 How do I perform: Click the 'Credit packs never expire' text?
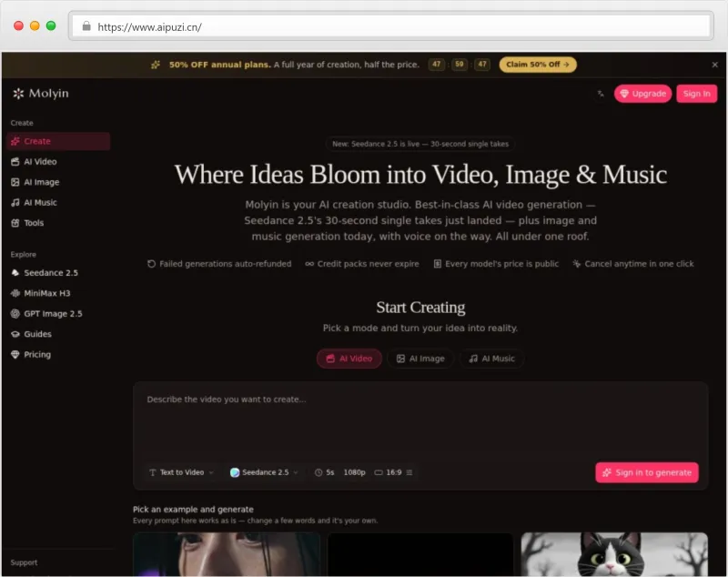tap(369, 264)
